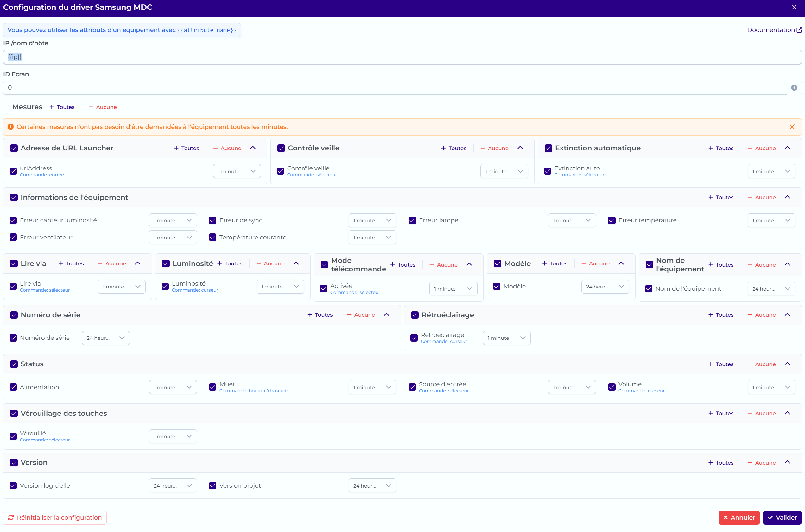Screen dimensions: 805x532
Task: Dismiss the orange measures warning banner
Action: point(792,127)
